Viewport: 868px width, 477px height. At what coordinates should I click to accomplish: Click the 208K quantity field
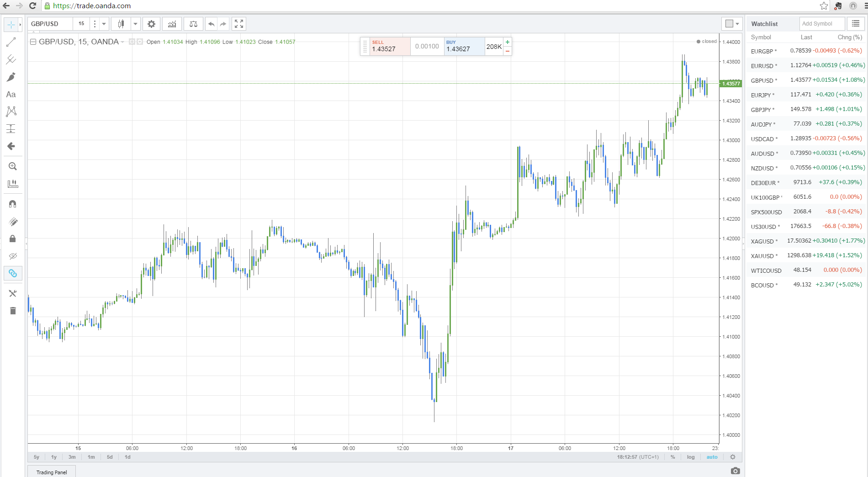click(x=494, y=47)
